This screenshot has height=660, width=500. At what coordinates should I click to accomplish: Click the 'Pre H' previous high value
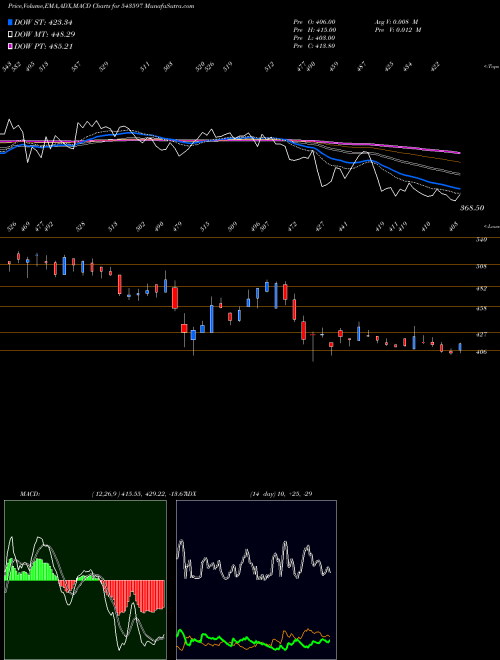[x=314, y=30]
